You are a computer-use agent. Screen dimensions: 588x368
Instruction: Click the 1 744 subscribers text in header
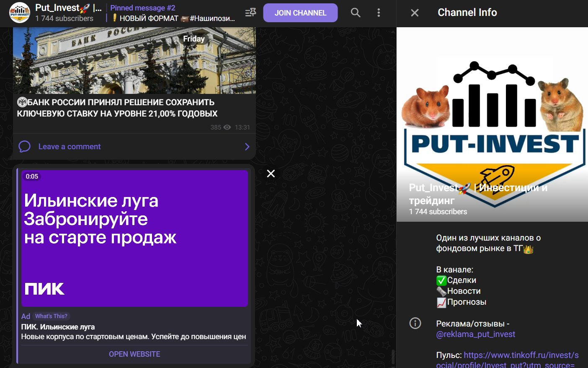pos(64,18)
